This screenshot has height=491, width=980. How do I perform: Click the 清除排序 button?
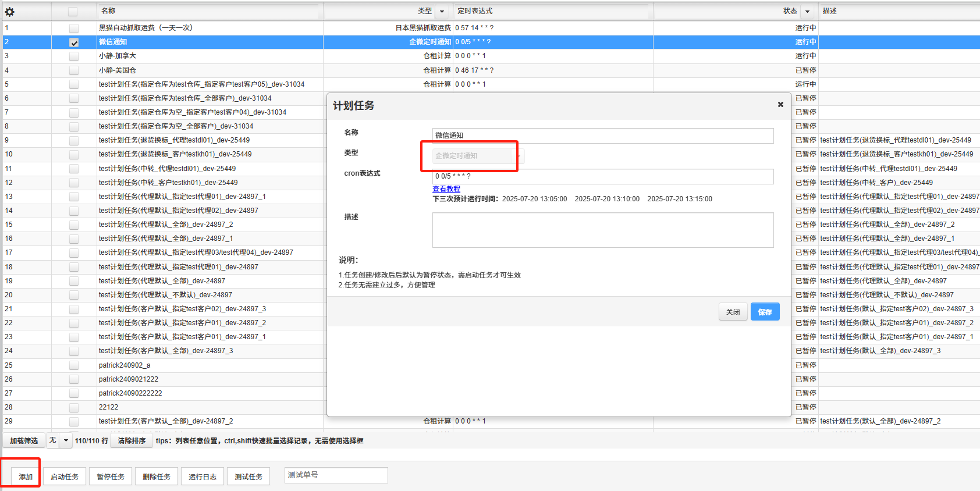click(132, 440)
